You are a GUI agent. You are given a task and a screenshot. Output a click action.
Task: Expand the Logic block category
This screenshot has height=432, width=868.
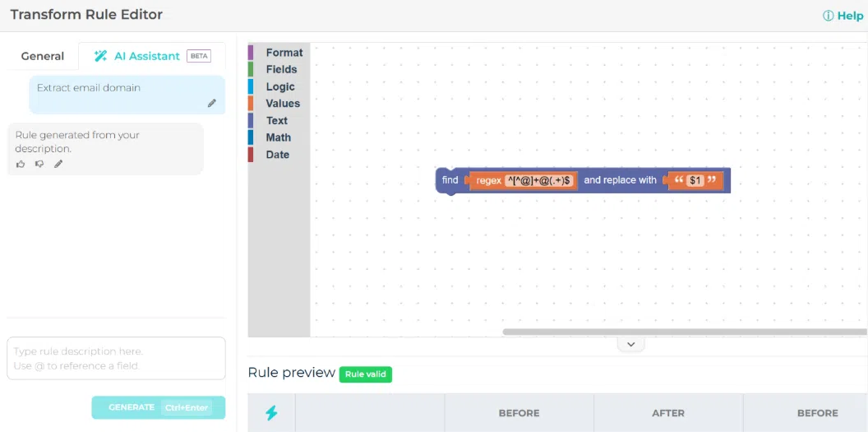point(279,86)
